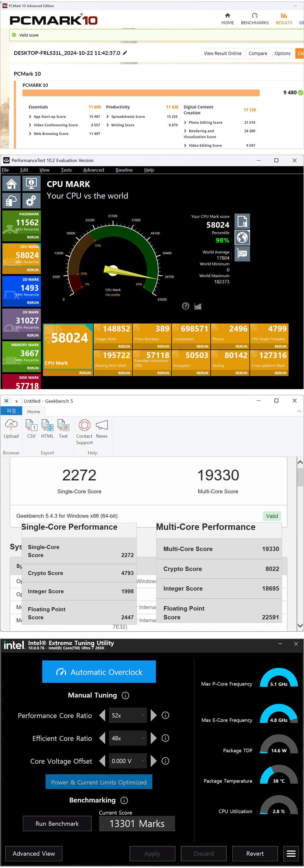Export Geekbench results as HTML
This screenshot has height=868, width=304.
47,429
